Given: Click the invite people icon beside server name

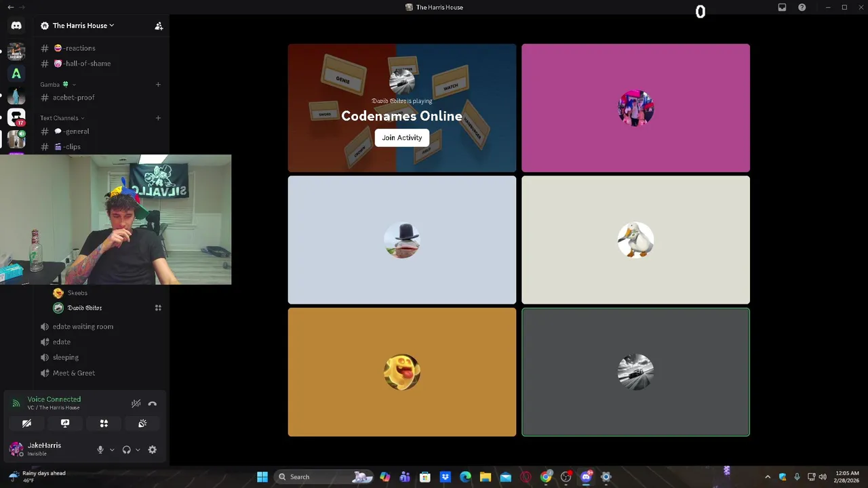Looking at the screenshot, I should (x=159, y=26).
